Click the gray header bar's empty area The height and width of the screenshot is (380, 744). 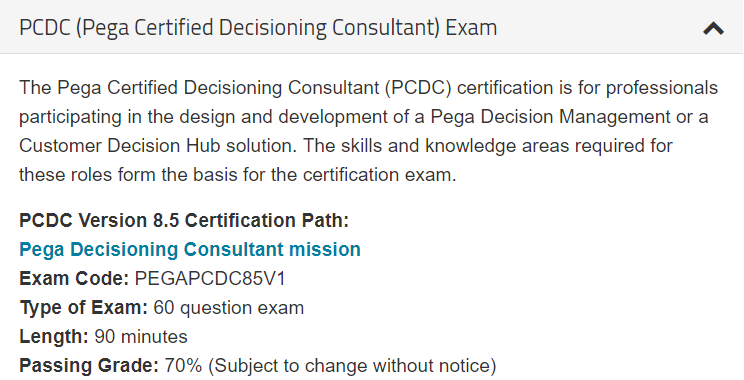point(598,27)
